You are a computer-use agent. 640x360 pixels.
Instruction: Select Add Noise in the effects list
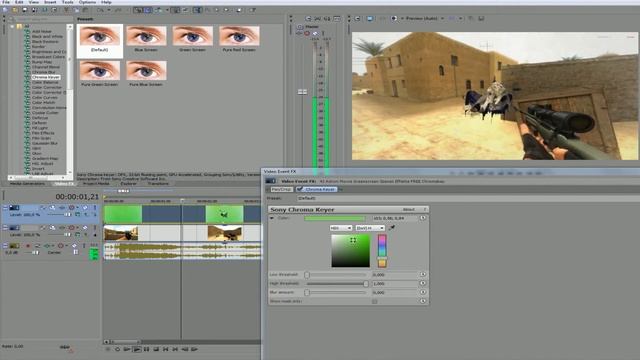point(42,31)
